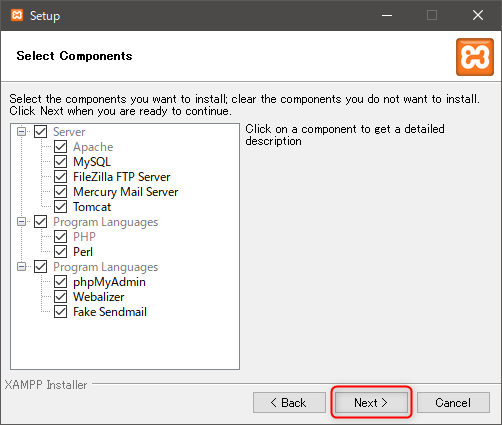Go to the previous step with Back
The width and height of the screenshot is (502, 425).
(x=289, y=402)
